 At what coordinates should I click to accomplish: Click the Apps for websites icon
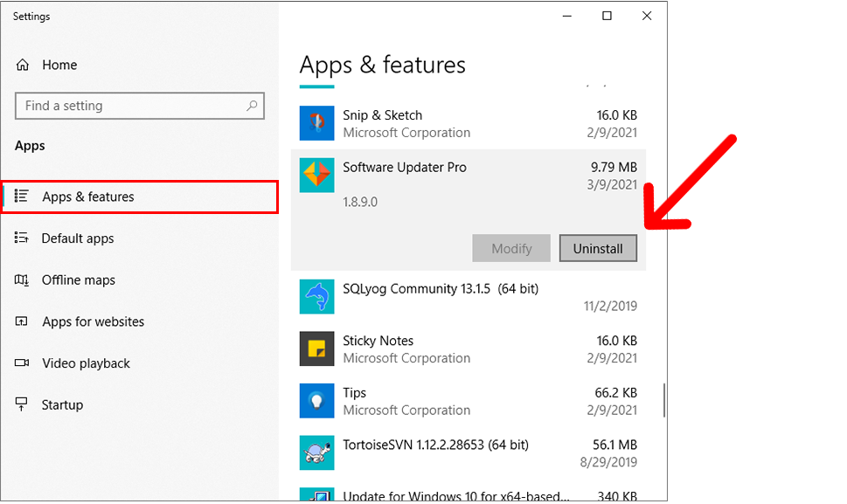coord(21,321)
